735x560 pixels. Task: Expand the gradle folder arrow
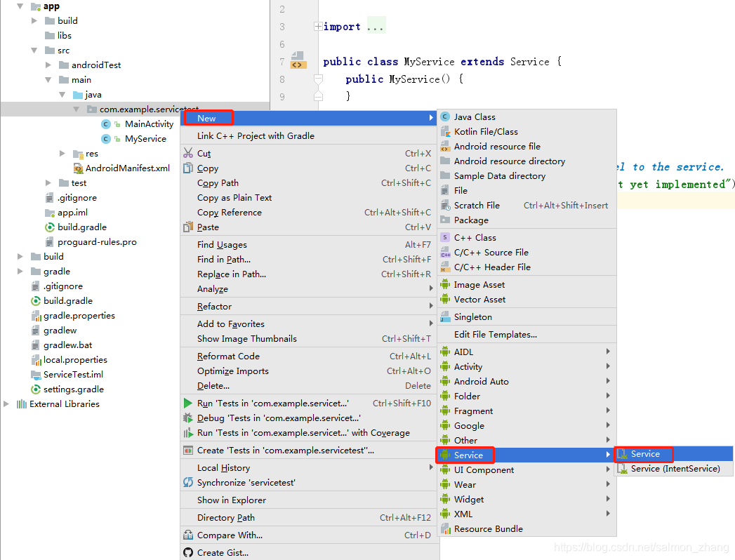pyautogui.click(x=20, y=271)
